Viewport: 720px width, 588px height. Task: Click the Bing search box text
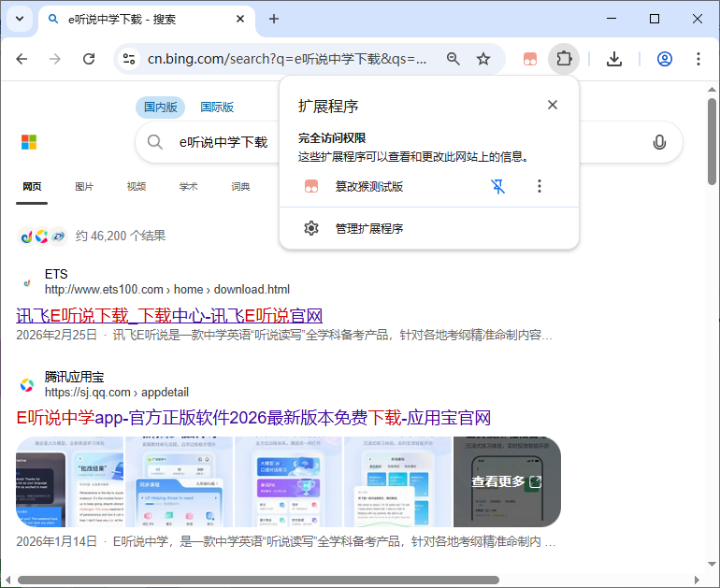click(x=223, y=142)
